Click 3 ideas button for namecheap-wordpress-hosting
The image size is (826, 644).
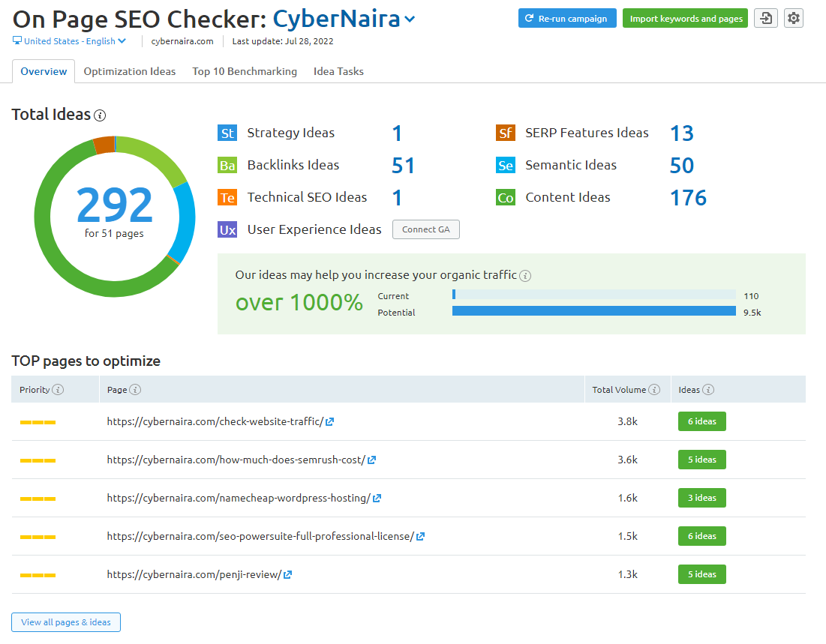(701, 498)
